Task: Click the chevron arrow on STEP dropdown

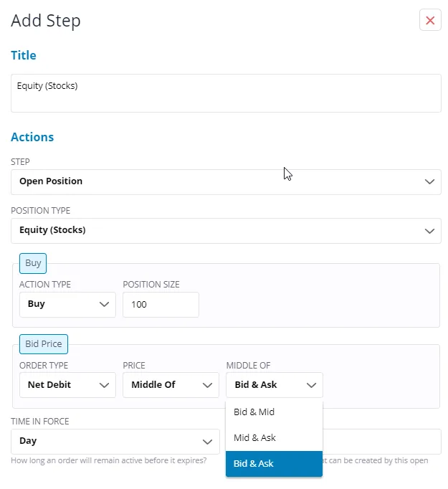Action: [429, 181]
